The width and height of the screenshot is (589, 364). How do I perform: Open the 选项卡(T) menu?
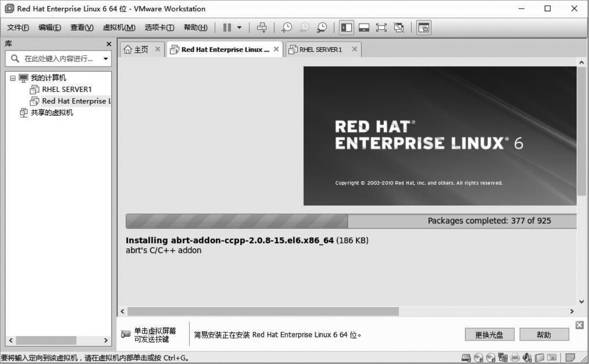click(159, 28)
